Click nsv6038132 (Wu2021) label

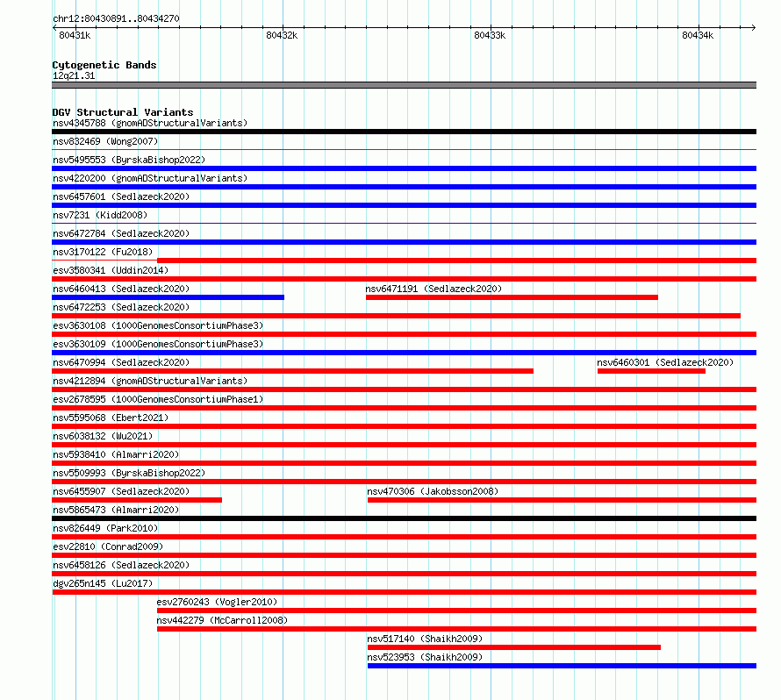(x=103, y=436)
